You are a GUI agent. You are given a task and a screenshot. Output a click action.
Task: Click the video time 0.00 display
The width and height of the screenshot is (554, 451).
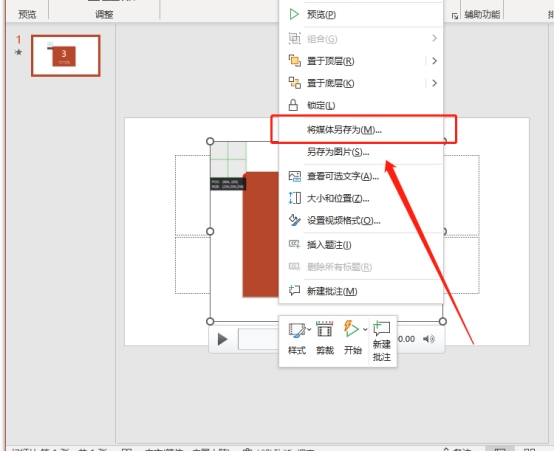[406, 339]
